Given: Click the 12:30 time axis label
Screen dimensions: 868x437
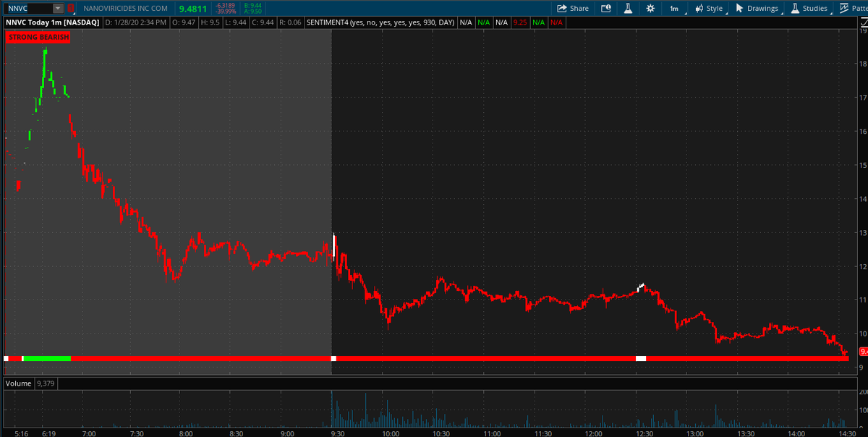Looking at the screenshot, I should pos(643,433).
